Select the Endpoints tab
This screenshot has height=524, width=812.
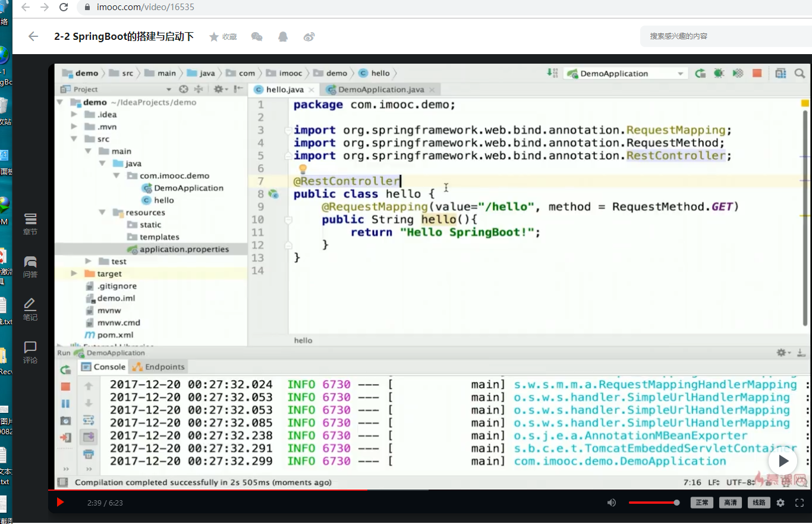pyautogui.click(x=159, y=367)
